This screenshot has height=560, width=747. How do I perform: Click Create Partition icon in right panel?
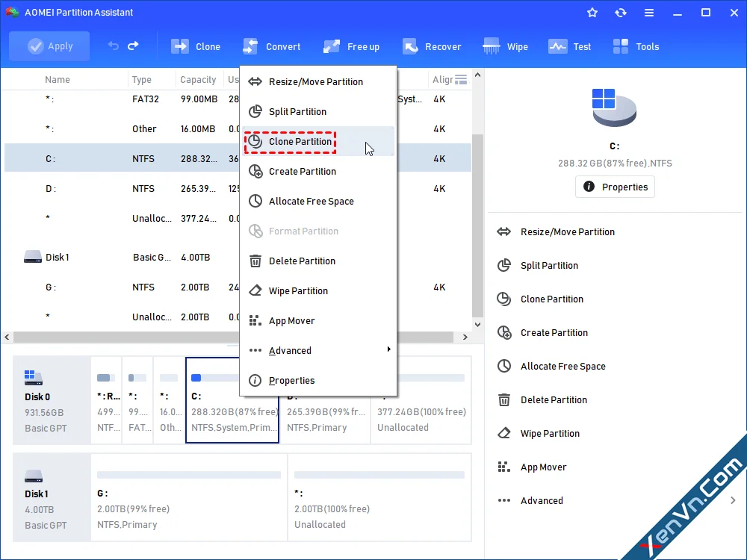pyautogui.click(x=503, y=332)
